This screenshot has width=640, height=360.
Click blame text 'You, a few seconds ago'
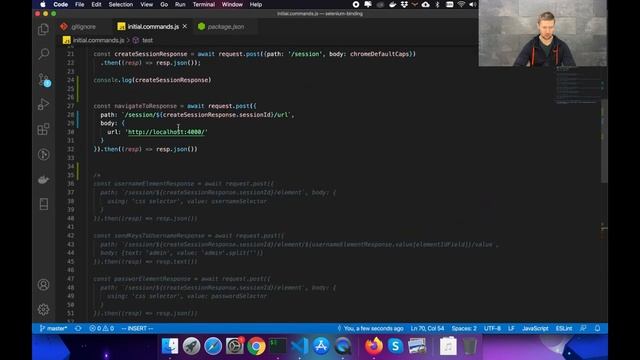pyautogui.click(x=370, y=328)
